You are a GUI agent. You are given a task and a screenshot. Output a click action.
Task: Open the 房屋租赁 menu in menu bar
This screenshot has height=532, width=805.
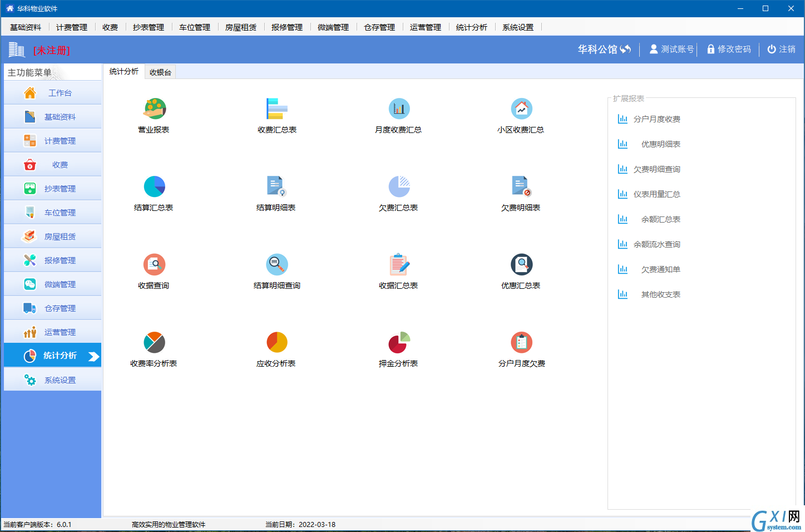(241, 27)
